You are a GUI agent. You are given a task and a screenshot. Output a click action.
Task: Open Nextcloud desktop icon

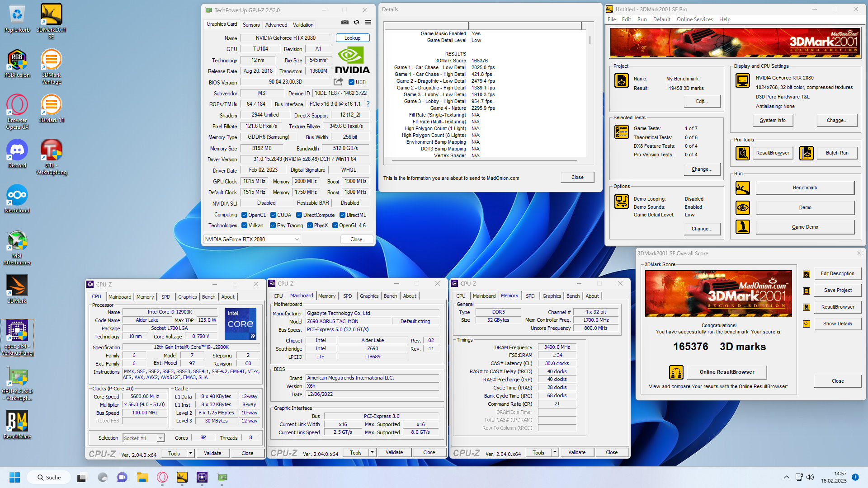coord(17,199)
